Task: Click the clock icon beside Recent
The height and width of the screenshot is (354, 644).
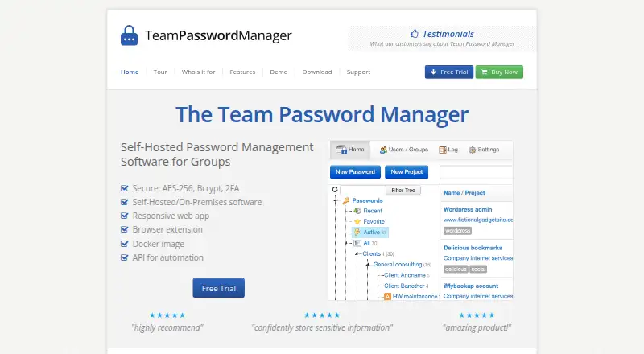Action: (x=357, y=211)
